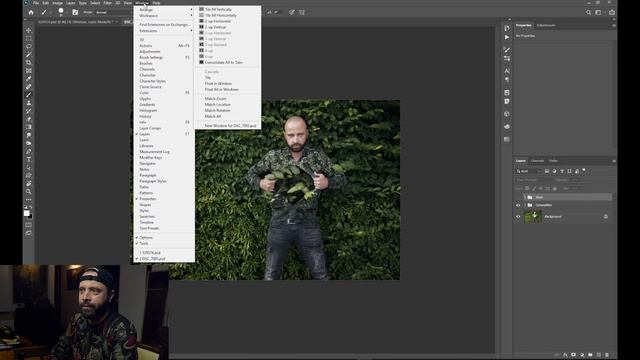Click the create new group folder icon
Screen dimensions: 640x360
[590, 355]
